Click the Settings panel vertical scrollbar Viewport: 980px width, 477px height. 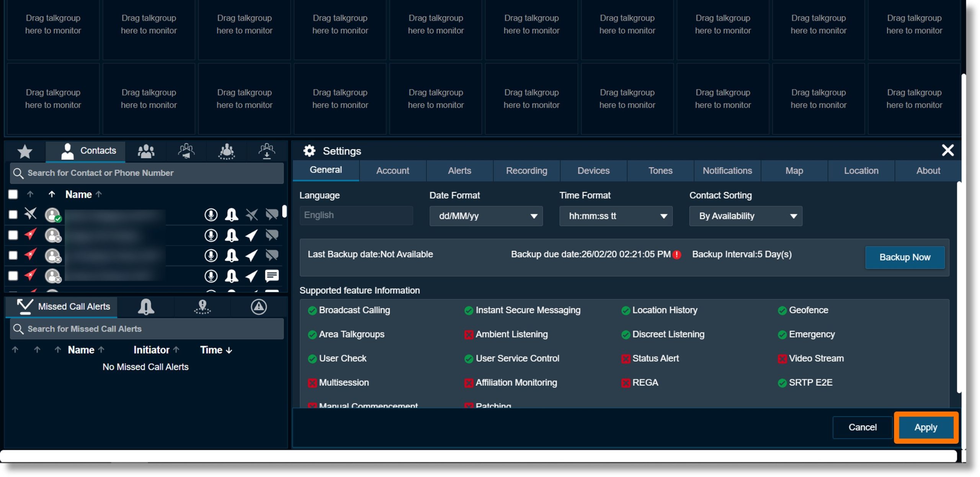click(959, 287)
